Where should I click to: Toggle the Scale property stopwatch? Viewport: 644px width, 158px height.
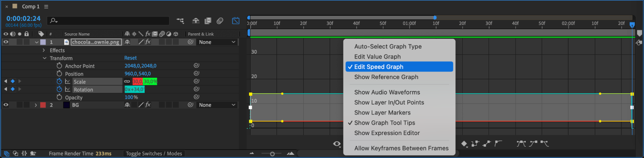pyautogui.click(x=59, y=81)
